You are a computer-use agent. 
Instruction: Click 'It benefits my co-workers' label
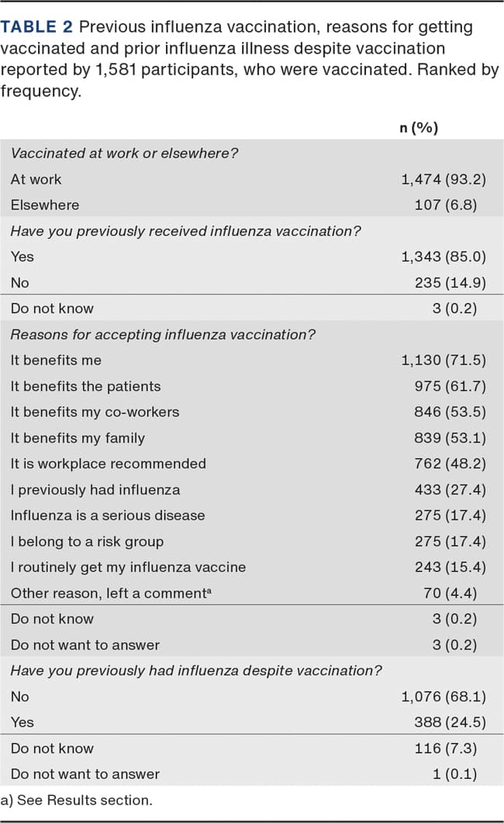[95, 412]
